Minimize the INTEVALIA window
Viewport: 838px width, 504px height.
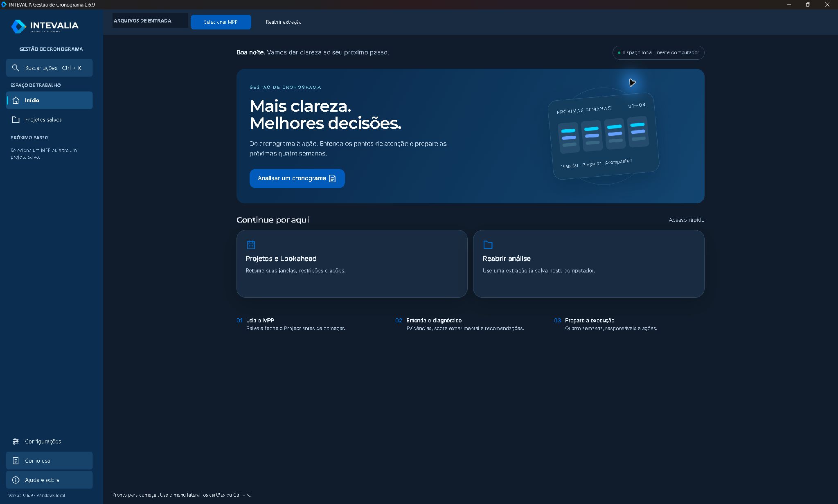pos(789,4)
